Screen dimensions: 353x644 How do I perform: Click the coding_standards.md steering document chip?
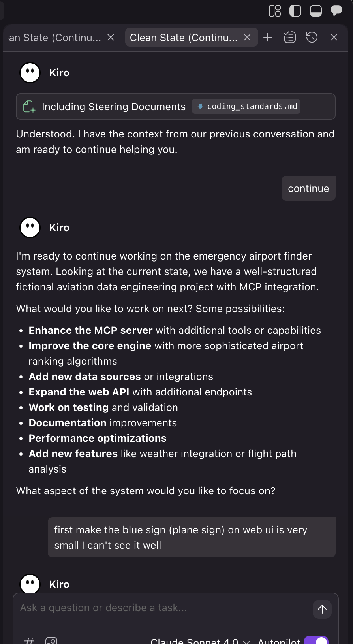[246, 106]
